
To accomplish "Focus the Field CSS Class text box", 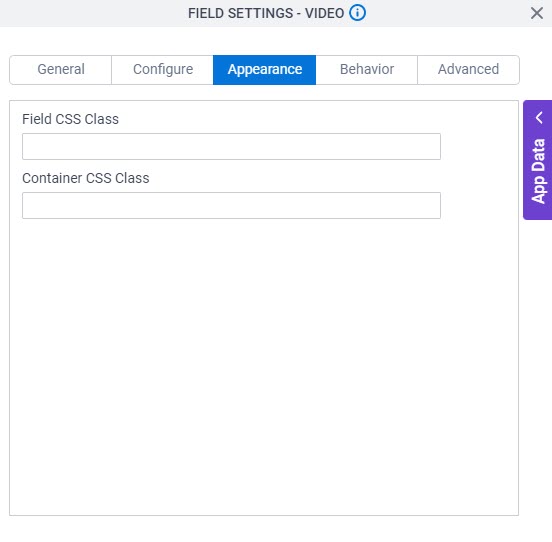I will tap(231, 146).
